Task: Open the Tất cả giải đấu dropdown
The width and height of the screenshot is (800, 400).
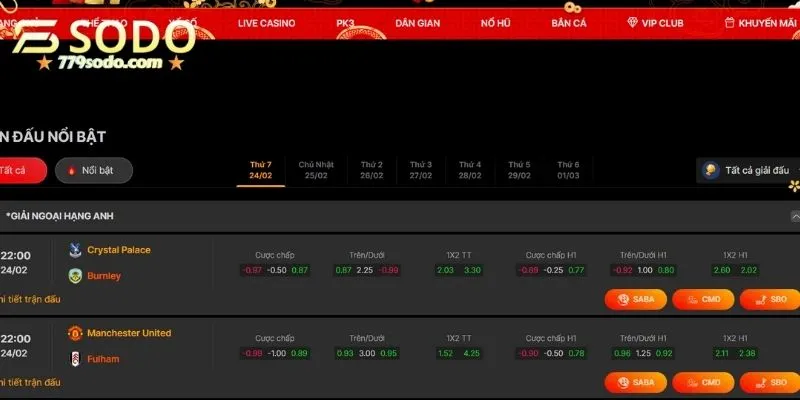Action: (748, 170)
